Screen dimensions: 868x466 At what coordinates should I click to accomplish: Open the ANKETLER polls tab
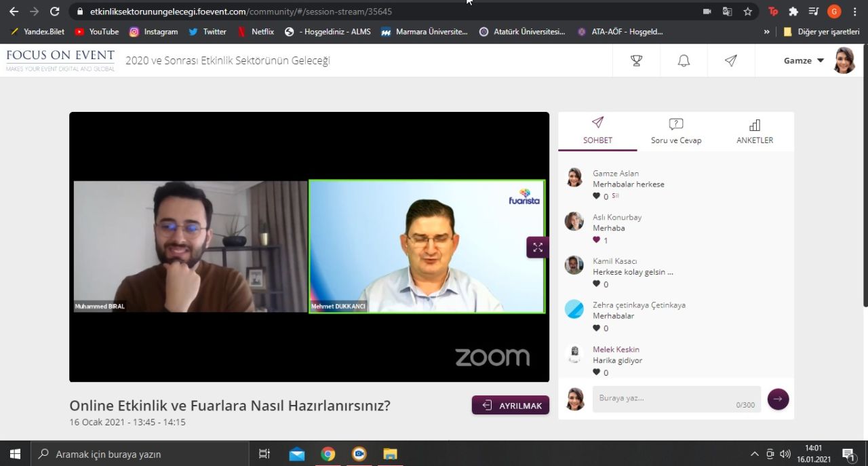(754, 132)
